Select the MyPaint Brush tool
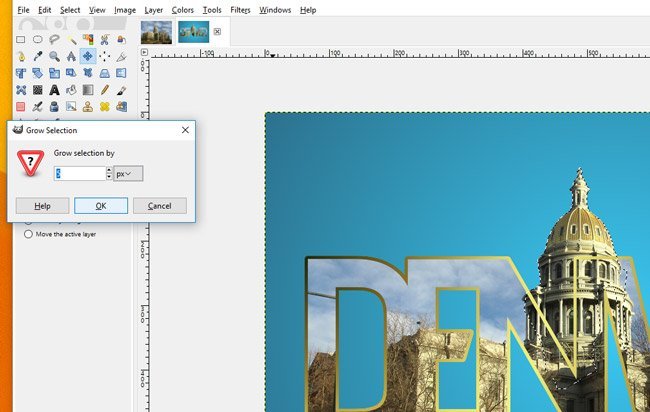This screenshot has width=650, height=412. (71, 107)
